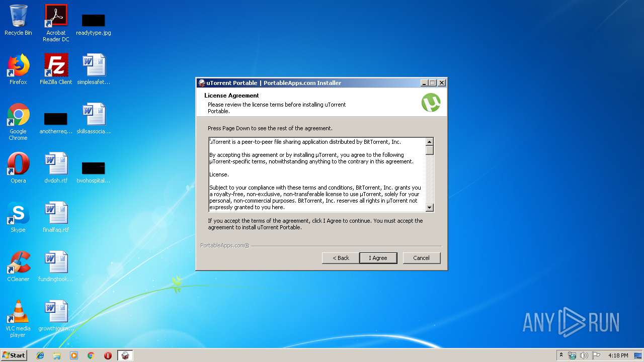
Task: Open the Windows Start menu
Action: tap(14, 355)
